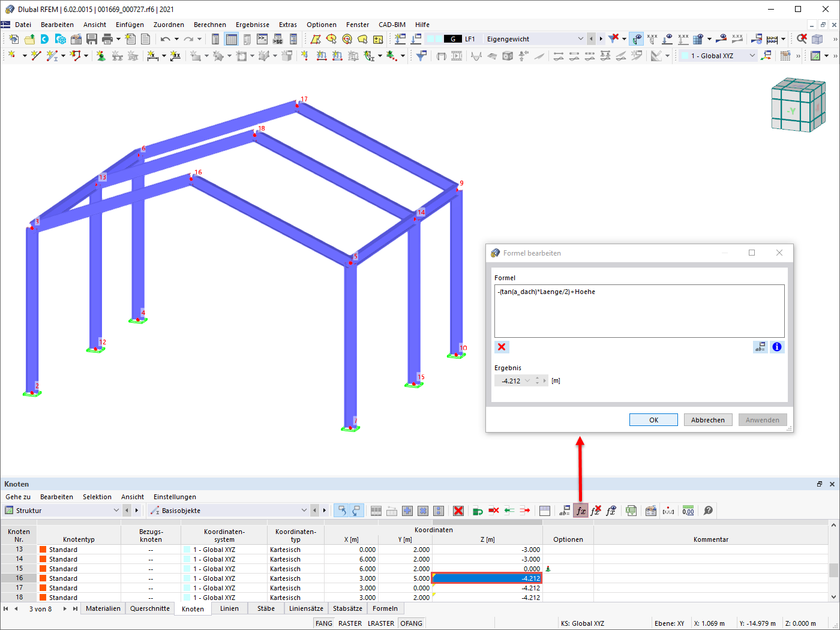Click the orange Knotentyp swatch in row 13

pyautogui.click(x=43, y=550)
